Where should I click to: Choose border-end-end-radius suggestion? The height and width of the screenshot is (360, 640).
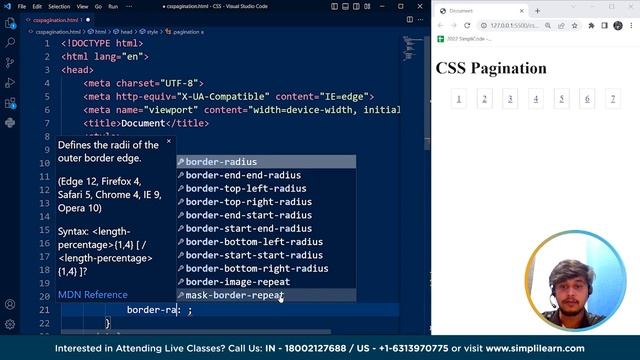(x=266, y=175)
